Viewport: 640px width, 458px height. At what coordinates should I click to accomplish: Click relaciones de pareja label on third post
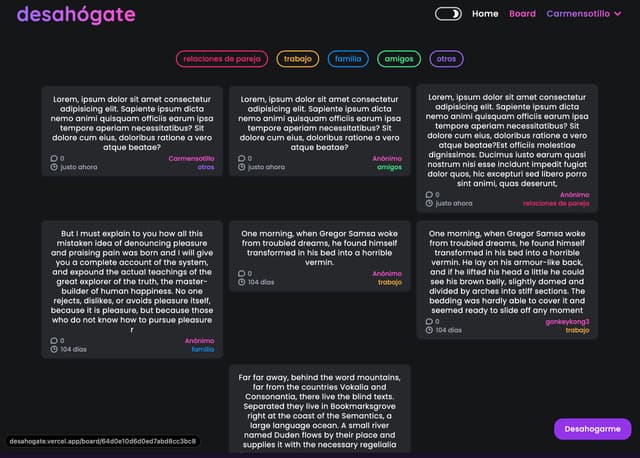tap(556, 203)
